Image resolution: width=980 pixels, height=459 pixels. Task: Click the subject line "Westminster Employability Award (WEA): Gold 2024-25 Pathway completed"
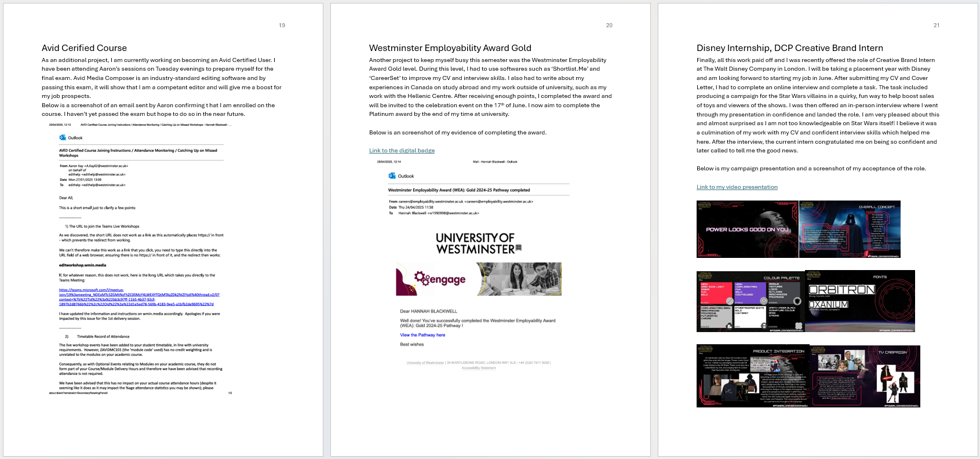(x=459, y=190)
